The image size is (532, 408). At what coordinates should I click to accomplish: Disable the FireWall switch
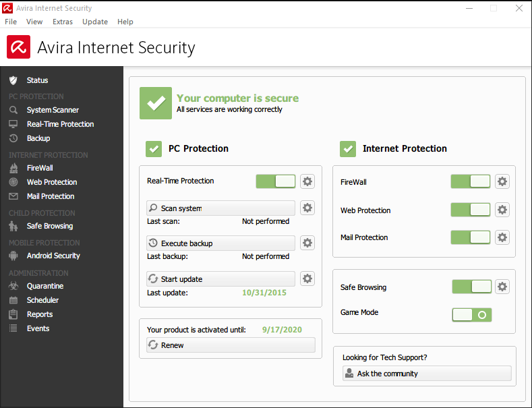point(471,181)
